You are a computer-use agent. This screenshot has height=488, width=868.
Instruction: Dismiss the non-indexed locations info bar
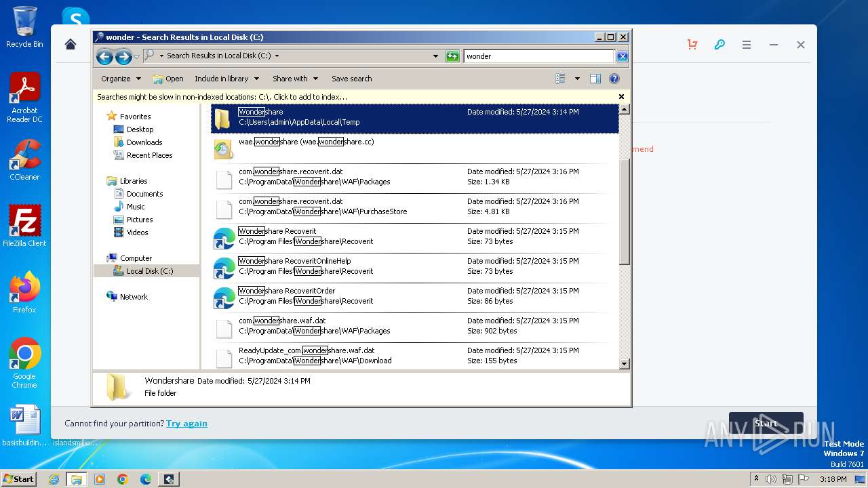(621, 97)
